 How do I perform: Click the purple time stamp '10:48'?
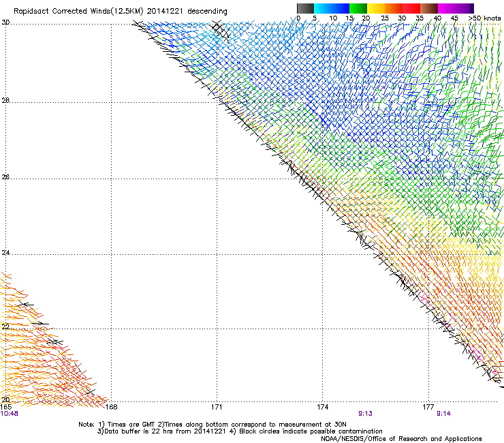point(9,414)
